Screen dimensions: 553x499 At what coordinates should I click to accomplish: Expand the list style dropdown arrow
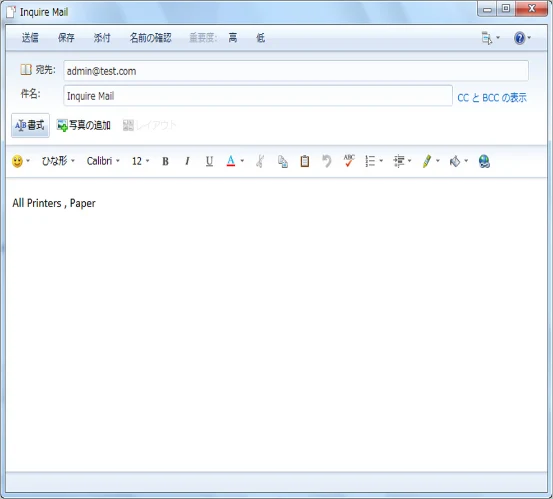[x=381, y=161]
